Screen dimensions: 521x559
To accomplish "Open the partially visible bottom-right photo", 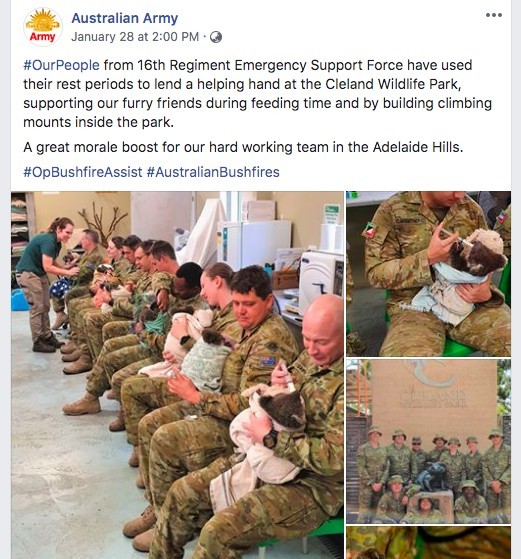I will click(428, 543).
